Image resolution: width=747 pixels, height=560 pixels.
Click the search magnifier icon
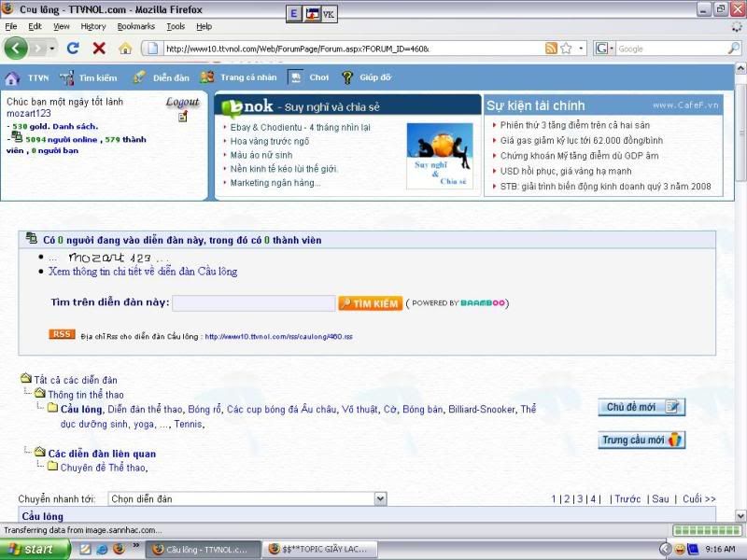[734, 49]
